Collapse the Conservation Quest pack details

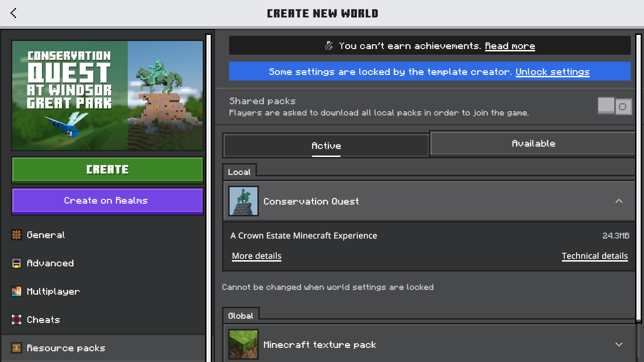pos(619,201)
